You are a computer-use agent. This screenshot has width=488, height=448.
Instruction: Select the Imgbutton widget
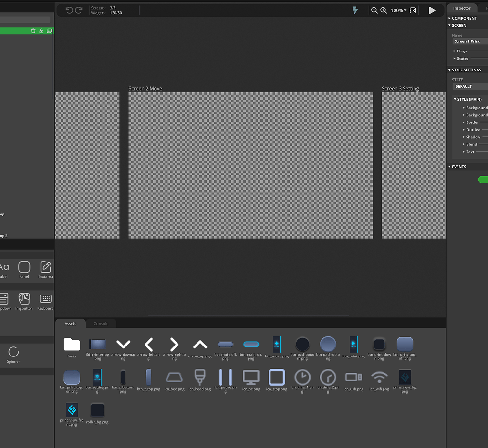tap(24, 301)
